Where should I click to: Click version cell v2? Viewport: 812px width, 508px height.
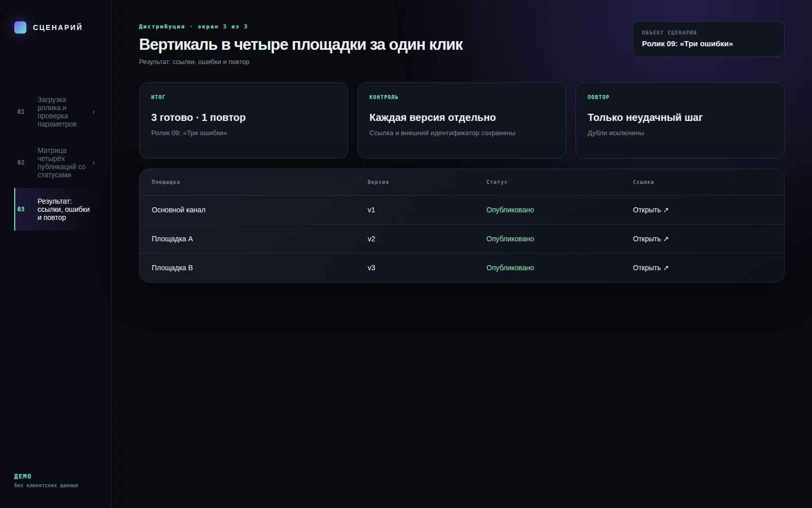point(371,239)
